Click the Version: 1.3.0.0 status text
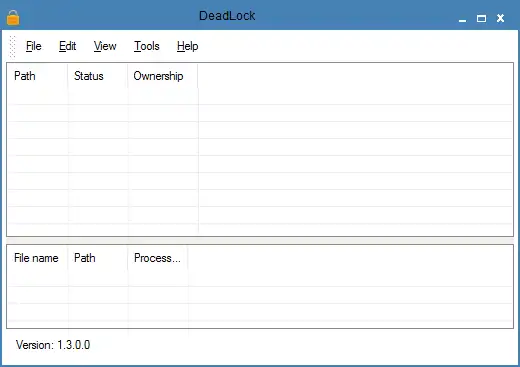 coord(53,345)
